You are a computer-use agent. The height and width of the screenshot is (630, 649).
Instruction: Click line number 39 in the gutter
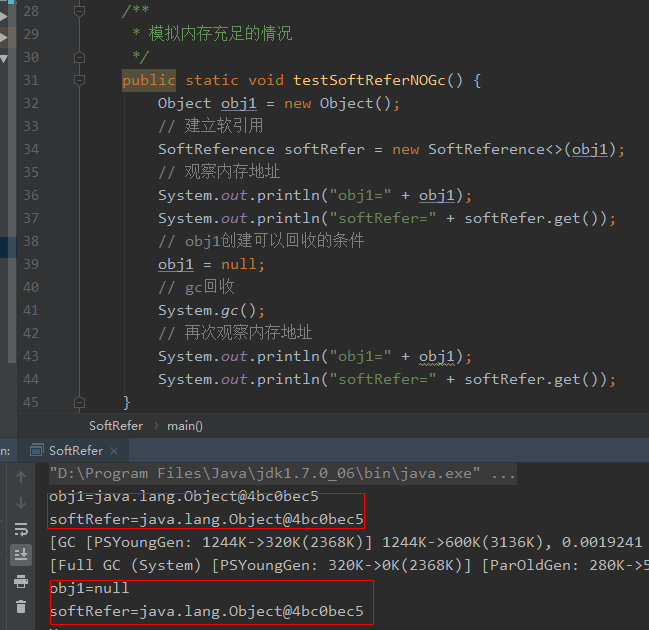[x=31, y=264]
